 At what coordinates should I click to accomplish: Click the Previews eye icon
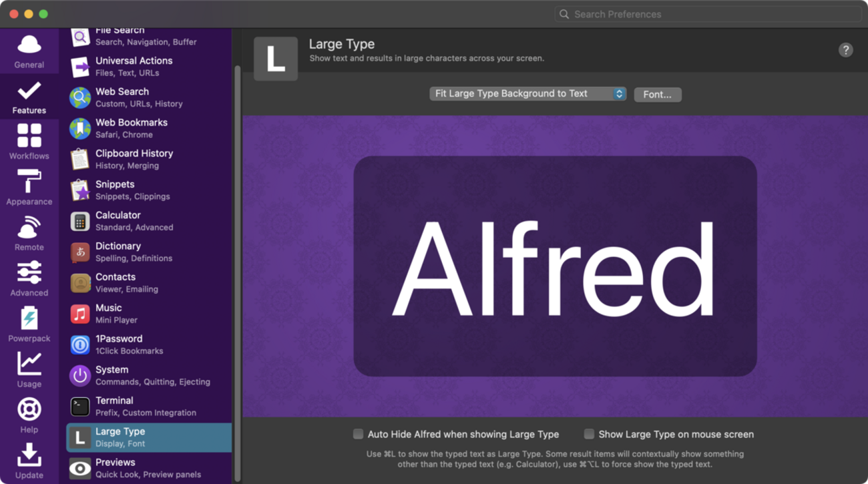pos(80,468)
